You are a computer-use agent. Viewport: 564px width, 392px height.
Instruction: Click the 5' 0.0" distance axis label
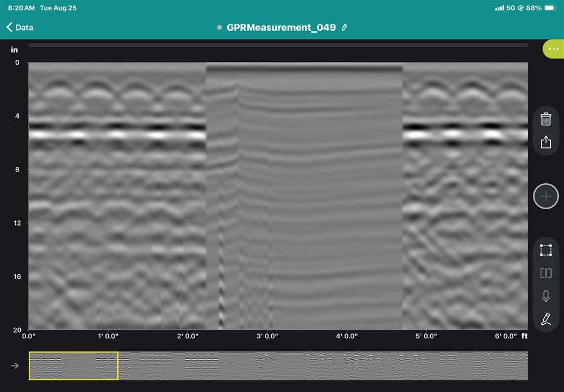point(426,336)
